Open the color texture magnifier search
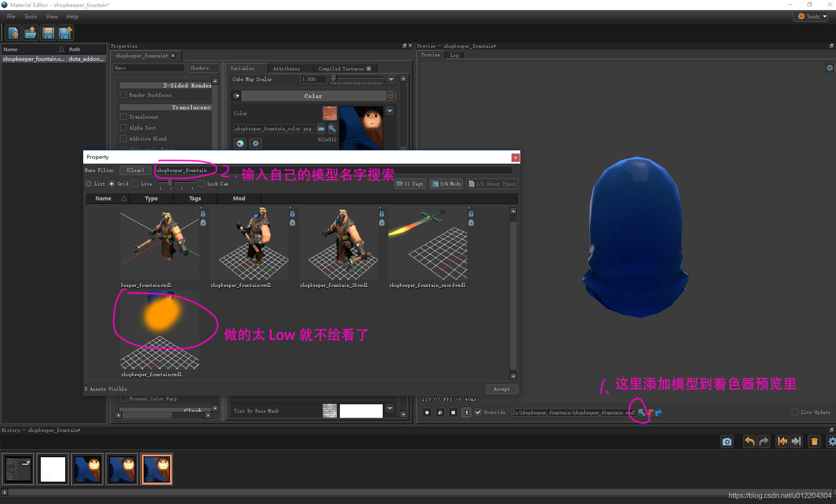The image size is (836, 504). (332, 129)
